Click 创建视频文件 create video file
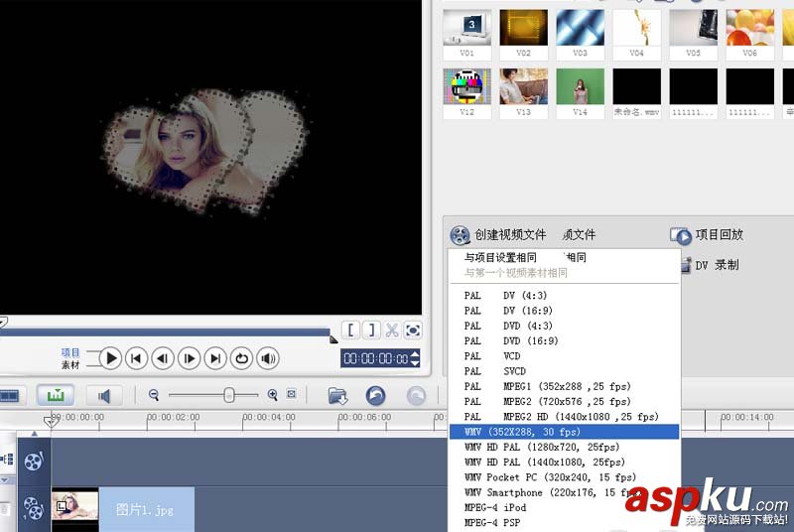Screen dimensions: 794x532 498,235
